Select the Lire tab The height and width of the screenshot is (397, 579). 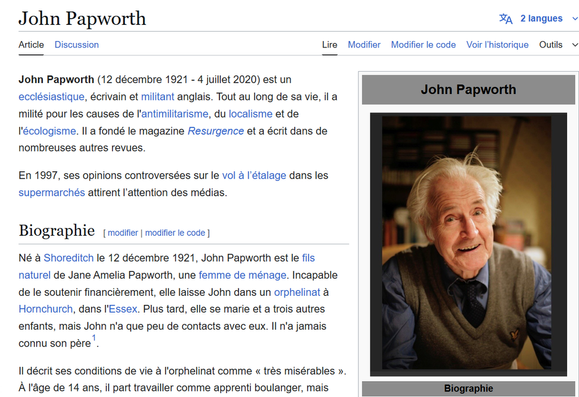(329, 45)
